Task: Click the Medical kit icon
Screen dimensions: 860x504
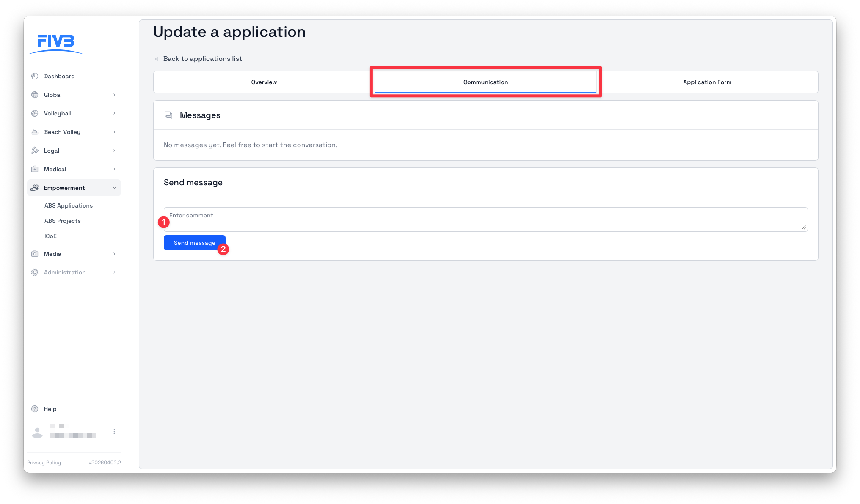Action: (35, 169)
